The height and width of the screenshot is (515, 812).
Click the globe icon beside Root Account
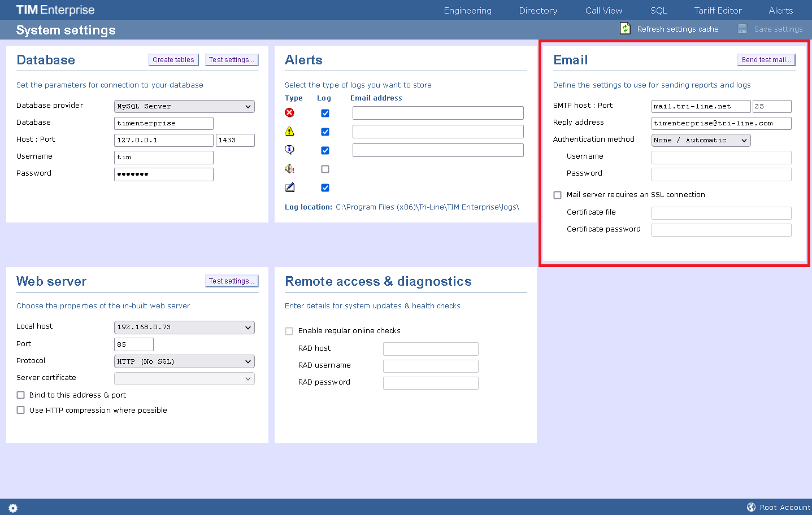[x=751, y=507]
